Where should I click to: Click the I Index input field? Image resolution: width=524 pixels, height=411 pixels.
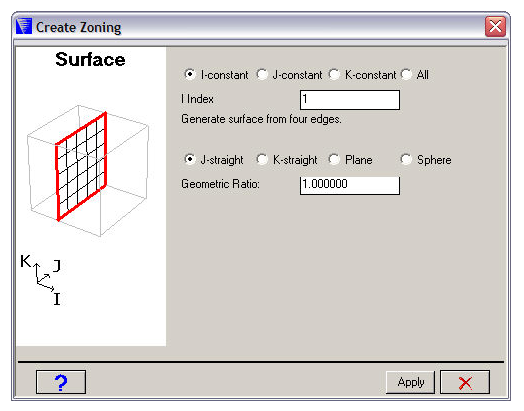[x=350, y=100]
